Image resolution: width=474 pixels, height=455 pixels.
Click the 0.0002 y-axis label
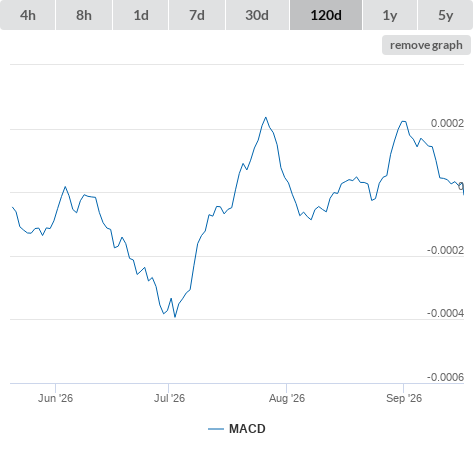click(x=447, y=123)
